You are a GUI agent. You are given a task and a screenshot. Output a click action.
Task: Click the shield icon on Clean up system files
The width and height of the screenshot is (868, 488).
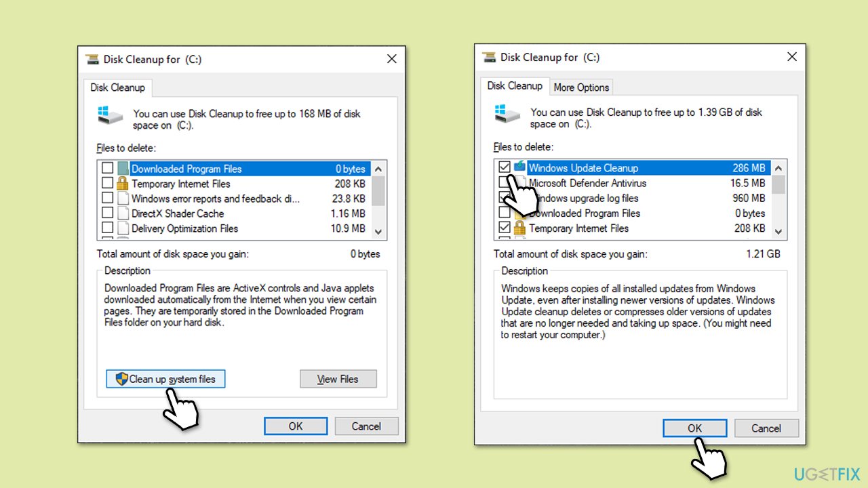[122, 379]
